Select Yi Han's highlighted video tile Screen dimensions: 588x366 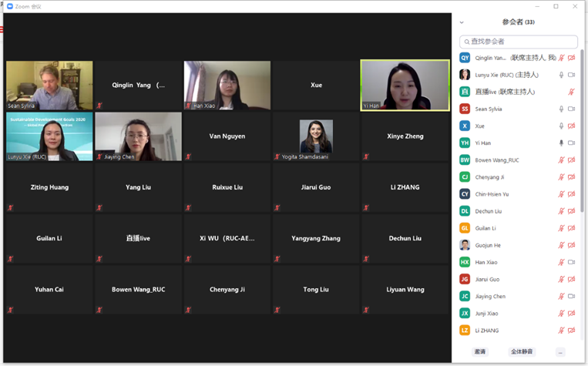coord(405,86)
